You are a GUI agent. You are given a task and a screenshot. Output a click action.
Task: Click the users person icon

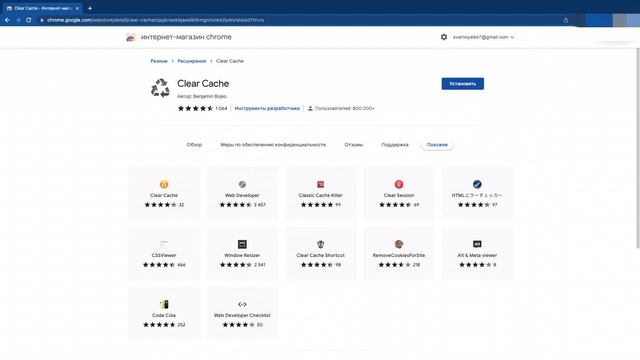click(310, 109)
